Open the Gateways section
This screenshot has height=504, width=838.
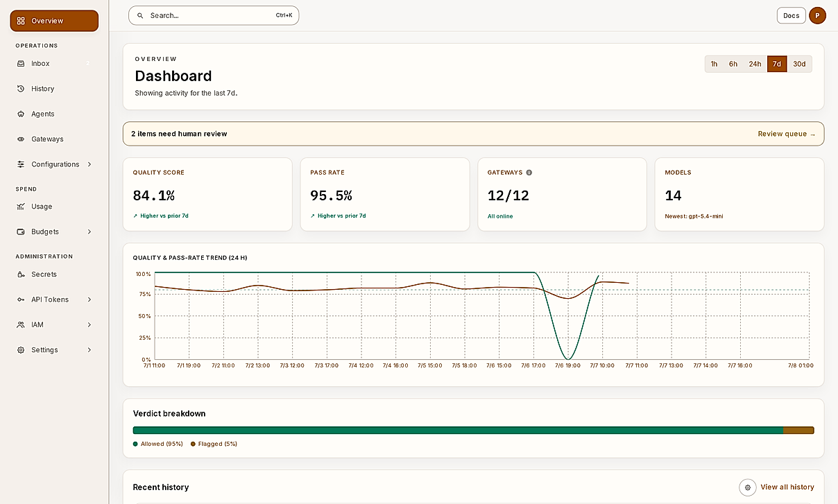pyautogui.click(x=54, y=139)
